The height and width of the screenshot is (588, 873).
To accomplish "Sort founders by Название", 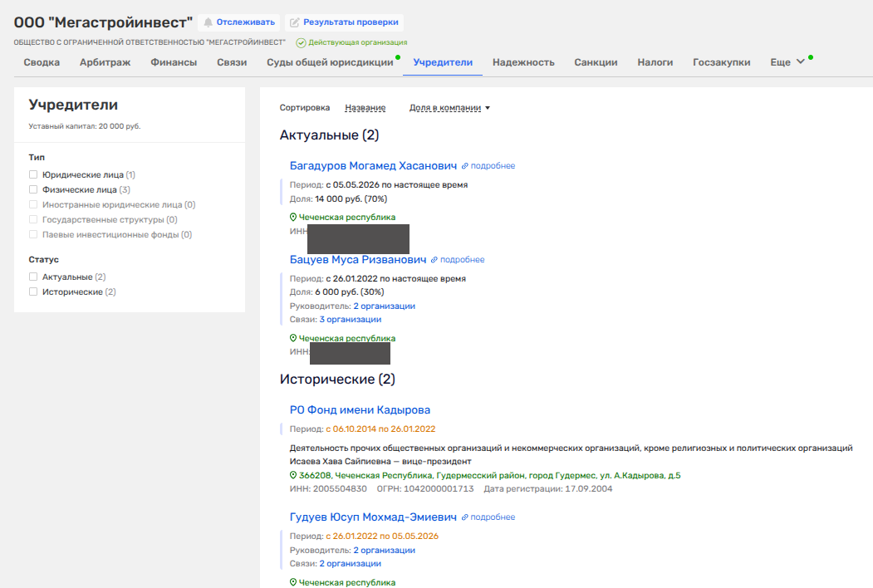I will pyautogui.click(x=365, y=108).
